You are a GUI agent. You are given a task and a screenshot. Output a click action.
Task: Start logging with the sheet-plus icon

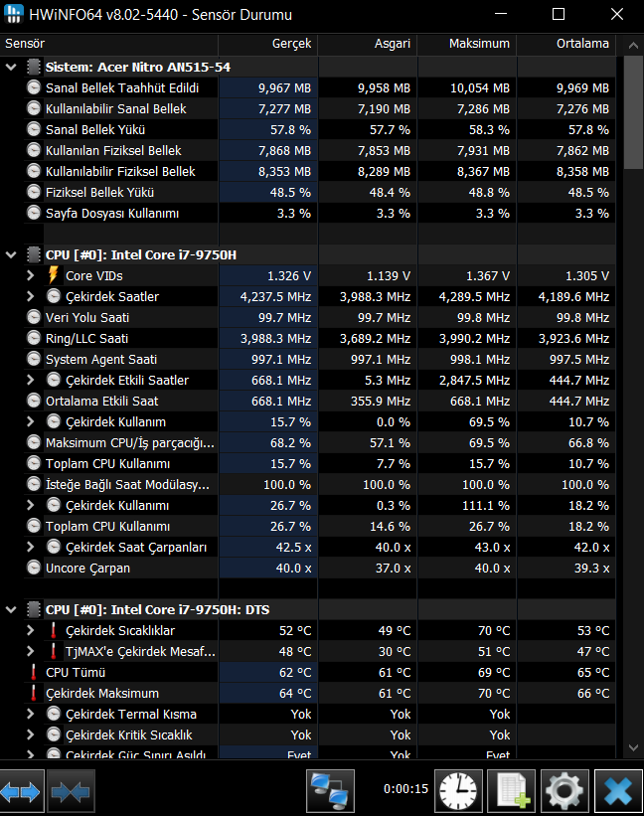tap(512, 791)
